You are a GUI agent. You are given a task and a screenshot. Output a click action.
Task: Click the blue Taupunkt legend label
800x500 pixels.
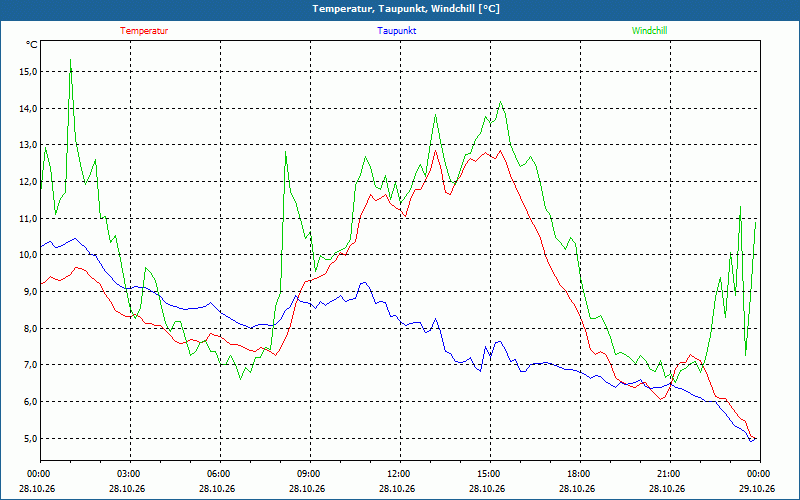(x=396, y=31)
